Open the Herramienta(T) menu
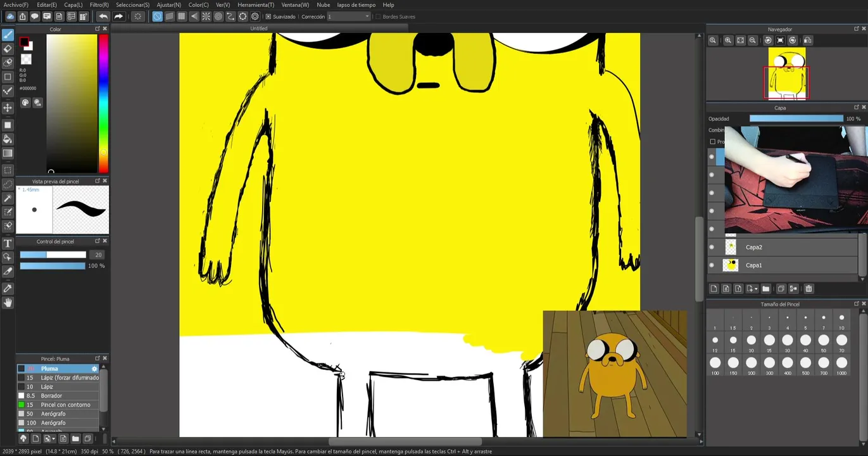The height and width of the screenshot is (456, 868). pyautogui.click(x=256, y=4)
